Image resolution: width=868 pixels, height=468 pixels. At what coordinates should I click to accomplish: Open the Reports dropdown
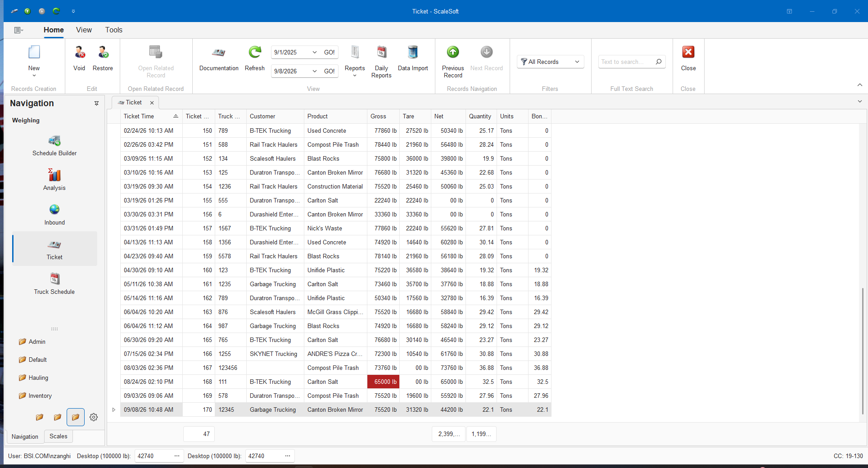coord(355,62)
